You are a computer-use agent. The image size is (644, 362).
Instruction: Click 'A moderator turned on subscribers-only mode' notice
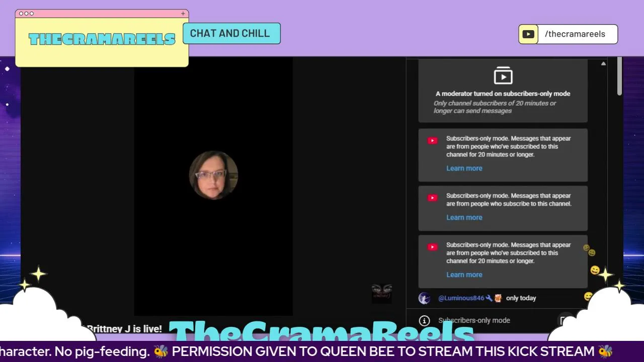503,94
